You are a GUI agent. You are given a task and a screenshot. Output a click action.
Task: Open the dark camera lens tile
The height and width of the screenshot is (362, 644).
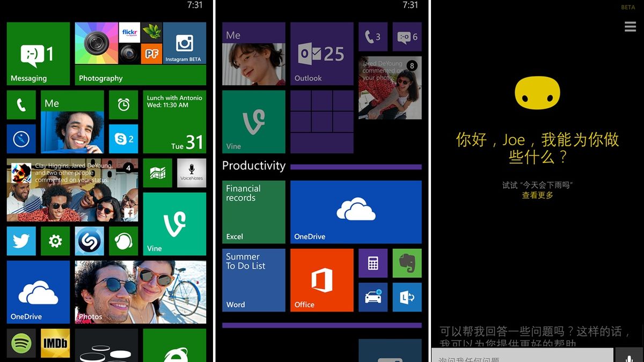pyautogui.click(x=129, y=54)
